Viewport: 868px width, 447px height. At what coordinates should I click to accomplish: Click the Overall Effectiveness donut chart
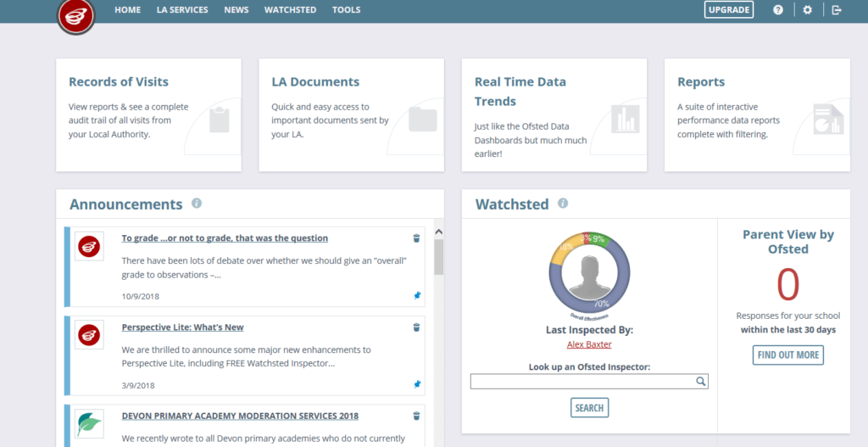[x=590, y=272]
